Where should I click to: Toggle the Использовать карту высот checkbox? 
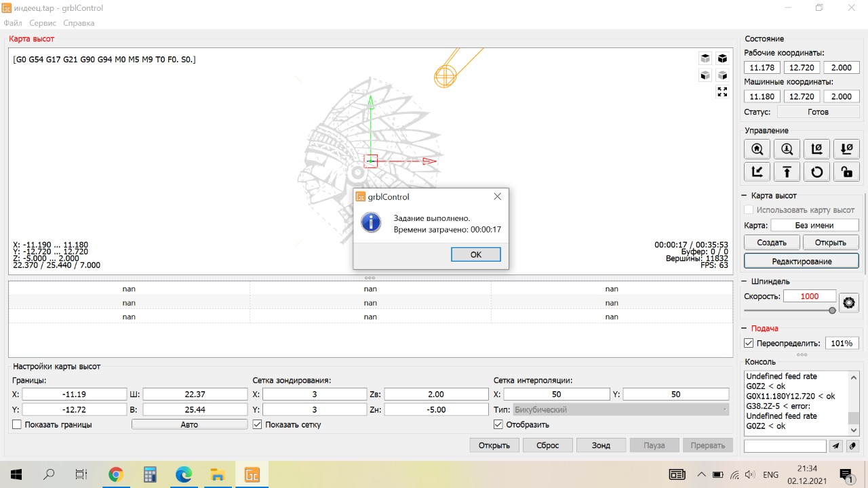[749, 210]
